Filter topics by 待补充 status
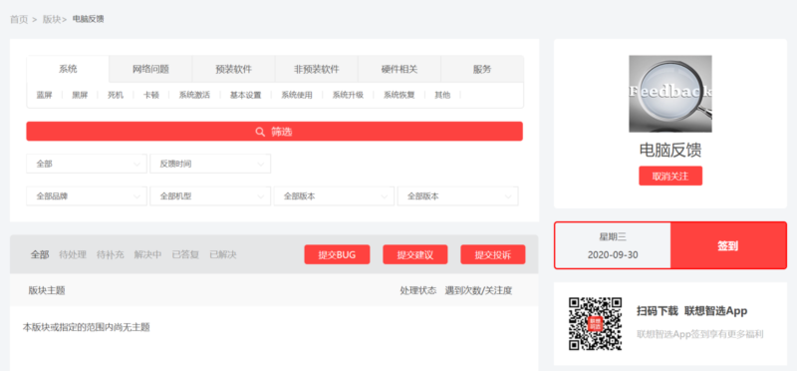 tap(110, 255)
